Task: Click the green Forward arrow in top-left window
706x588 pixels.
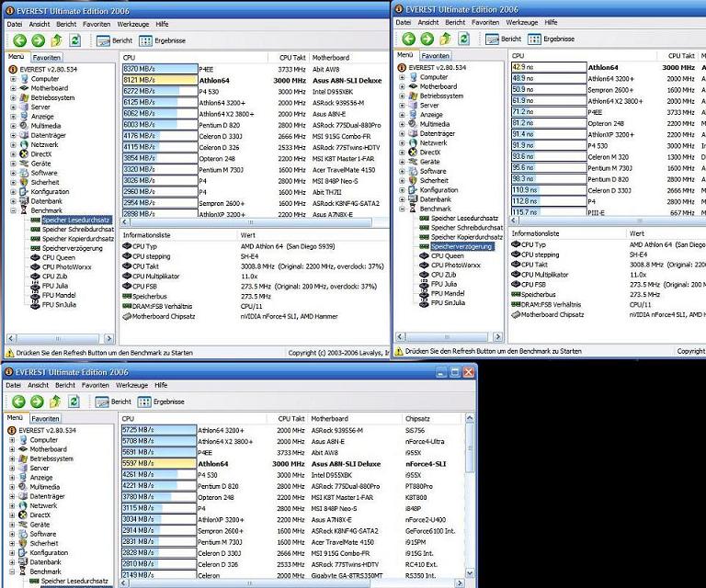Action: pyautogui.click(x=39, y=40)
